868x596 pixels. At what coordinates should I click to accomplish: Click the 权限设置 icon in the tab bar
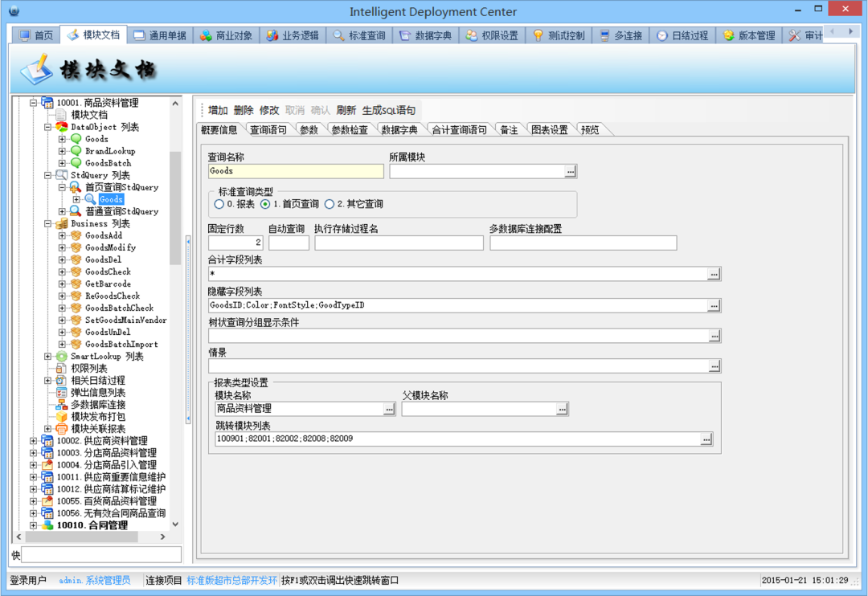pos(471,35)
